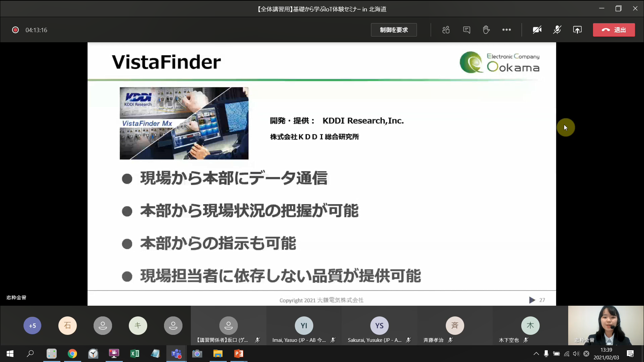Click the system tray microphone icon
Viewport: 644px width, 362px height.
(546, 354)
